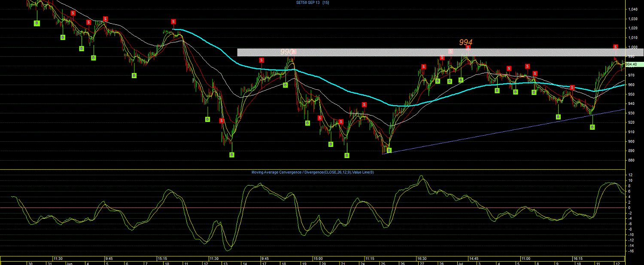
Task: Click the 1,020 price axis label
Action: point(632,28)
